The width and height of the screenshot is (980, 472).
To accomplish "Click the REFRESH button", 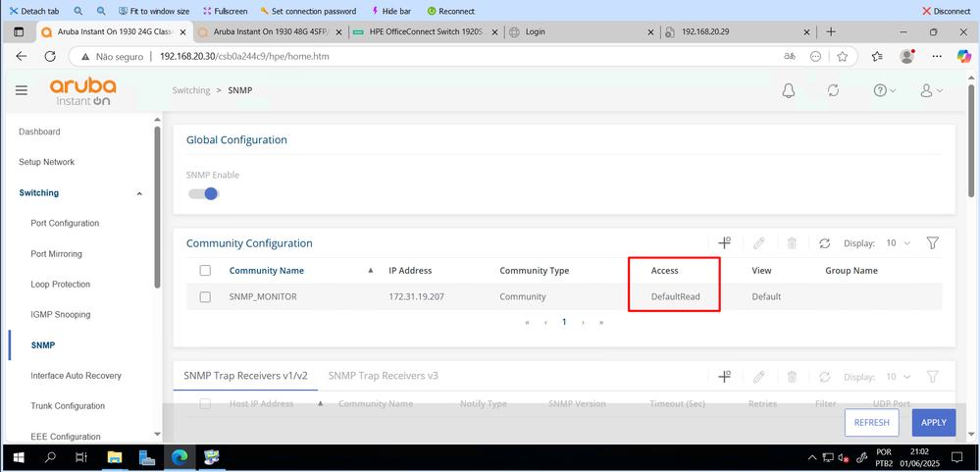I will [871, 423].
